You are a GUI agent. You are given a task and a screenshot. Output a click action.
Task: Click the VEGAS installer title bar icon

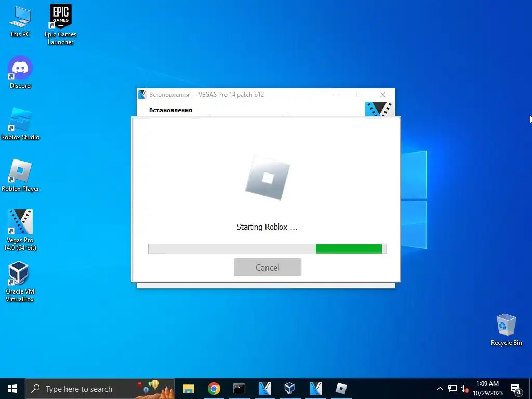142,95
